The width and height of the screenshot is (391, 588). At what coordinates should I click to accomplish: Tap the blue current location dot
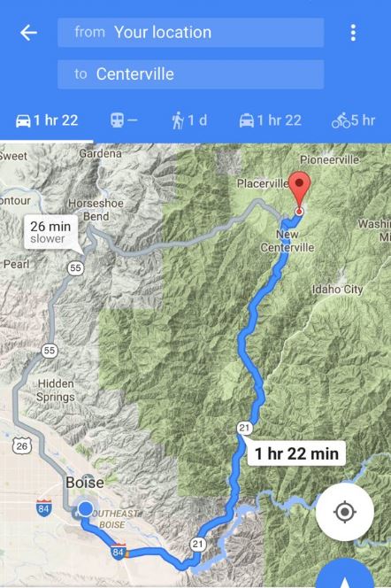86,509
